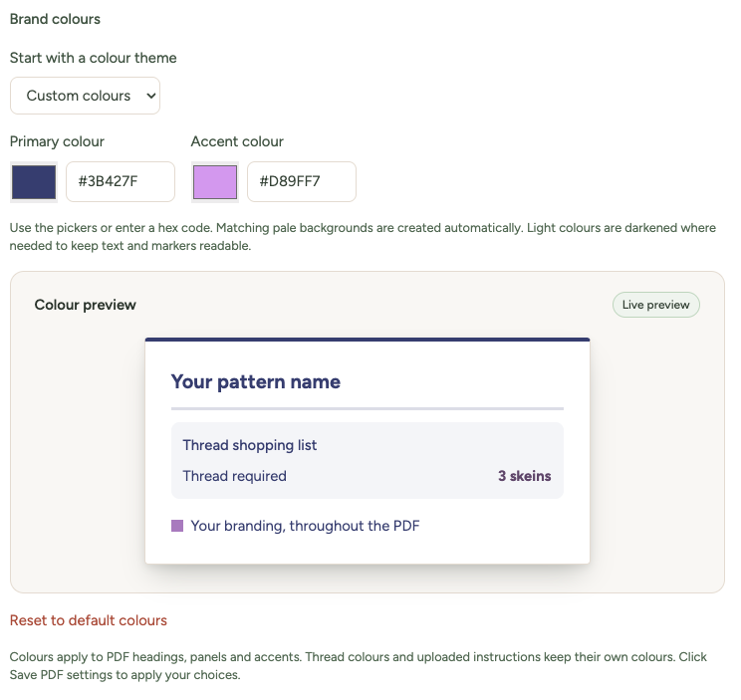This screenshot has width=741, height=700.
Task: Click the dropdown chevron arrow beside Custom colours
Action: click(150, 96)
